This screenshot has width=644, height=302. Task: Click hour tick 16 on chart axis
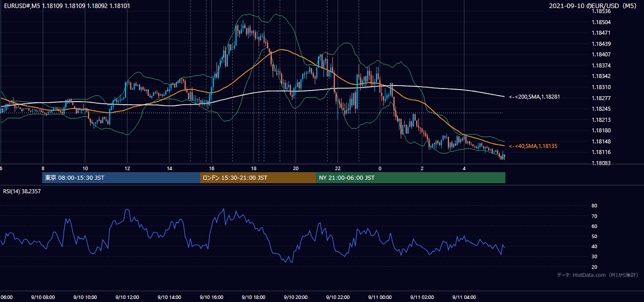[x=212, y=168]
